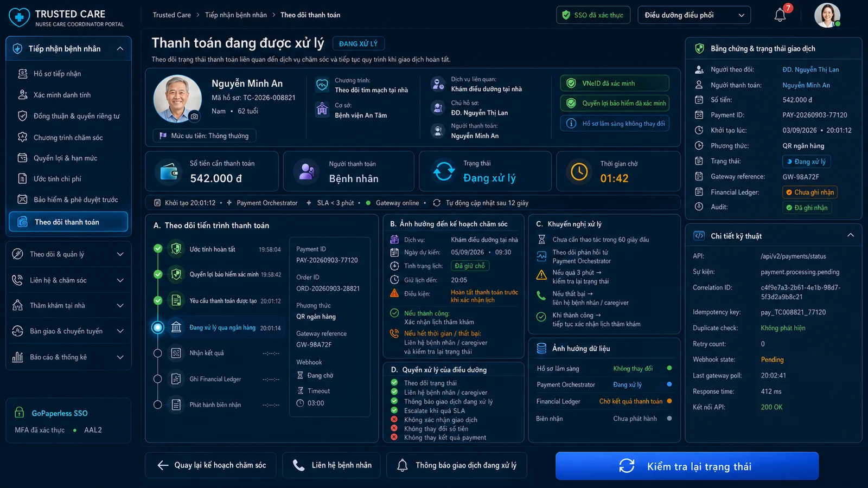
Task: Open the notification bell
Action: tap(780, 15)
